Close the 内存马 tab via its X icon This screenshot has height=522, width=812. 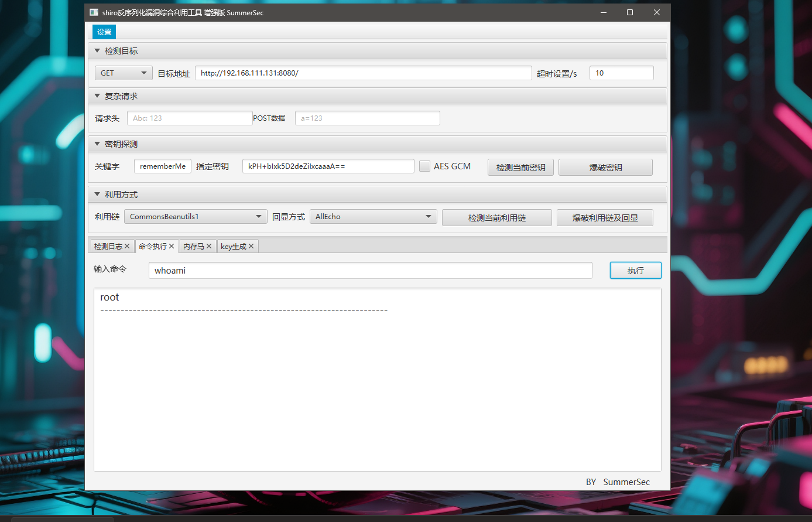pos(209,247)
